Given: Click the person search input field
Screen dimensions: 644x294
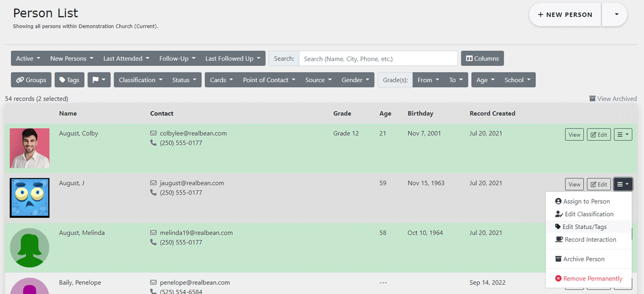Looking at the screenshot, I should click(x=378, y=59).
